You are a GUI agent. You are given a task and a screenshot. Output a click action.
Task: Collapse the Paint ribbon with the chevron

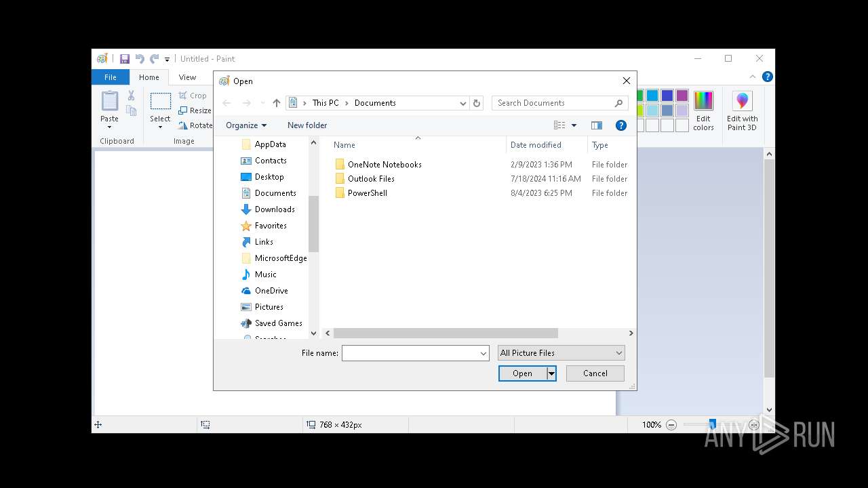(753, 77)
